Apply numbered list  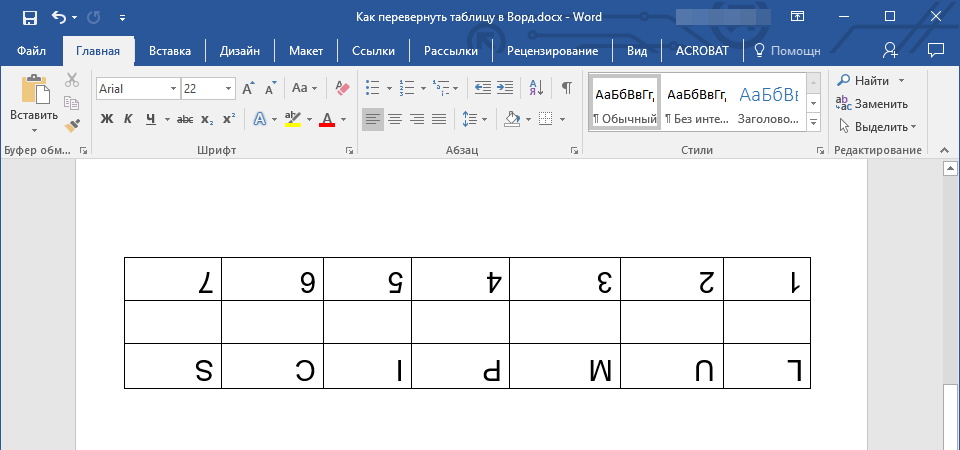click(405, 88)
